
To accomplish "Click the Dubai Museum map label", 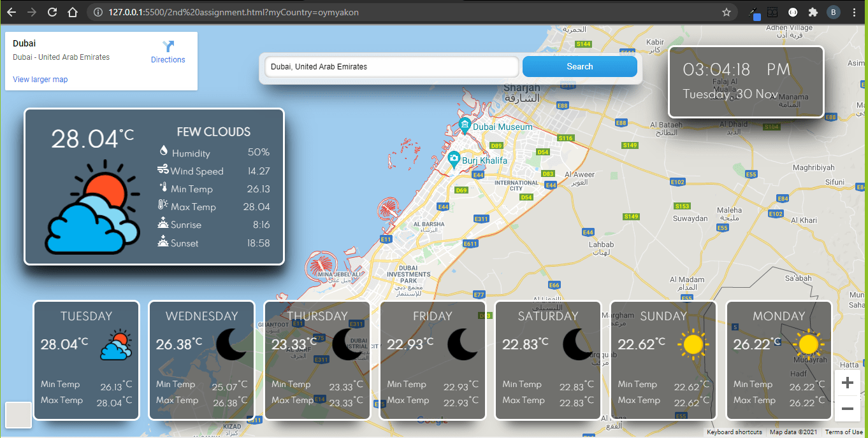I will (x=503, y=127).
